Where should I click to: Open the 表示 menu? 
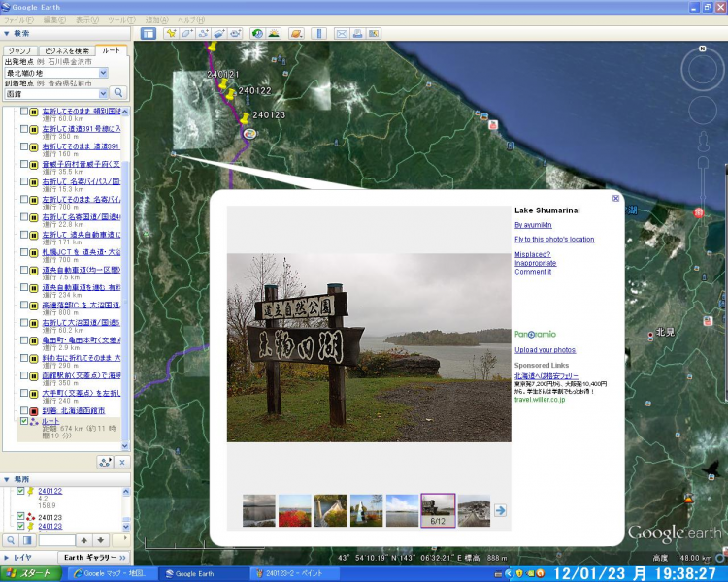pyautogui.click(x=87, y=20)
